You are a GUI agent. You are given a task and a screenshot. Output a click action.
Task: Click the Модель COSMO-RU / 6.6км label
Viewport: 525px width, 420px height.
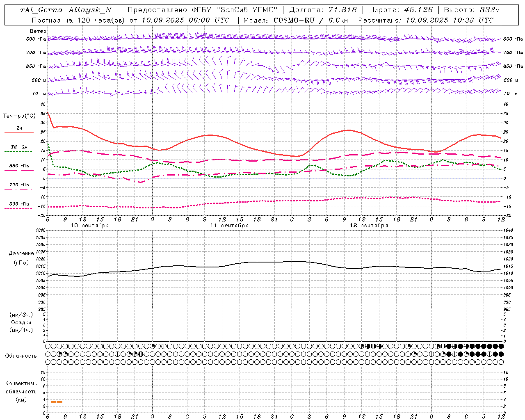[295, 20]
